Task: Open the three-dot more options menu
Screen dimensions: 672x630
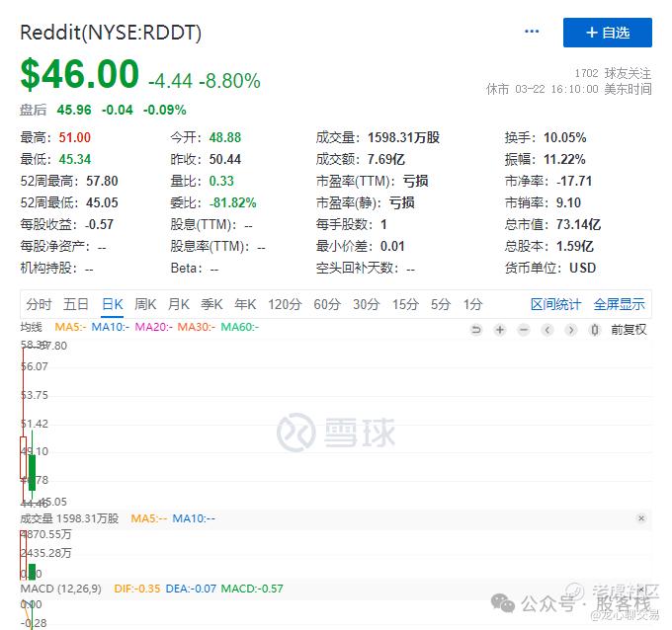Action: [x=532, y=32]
